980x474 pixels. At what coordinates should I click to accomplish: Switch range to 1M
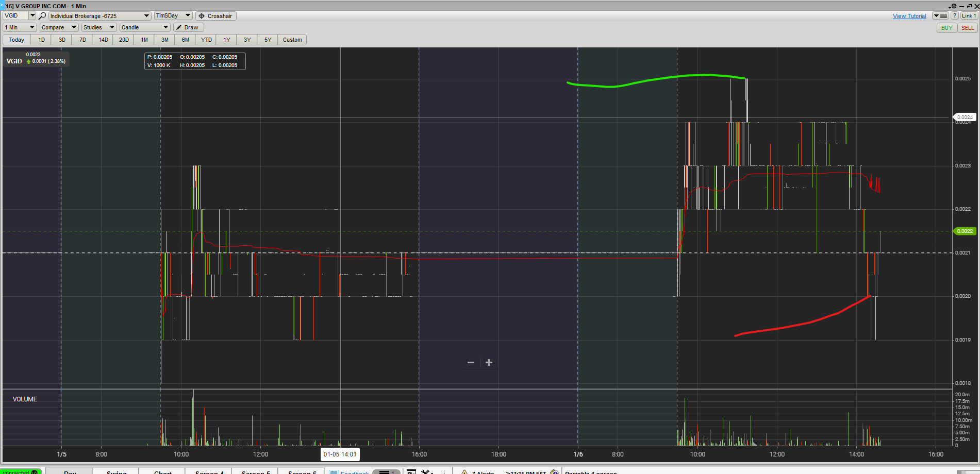click(144, 40)
